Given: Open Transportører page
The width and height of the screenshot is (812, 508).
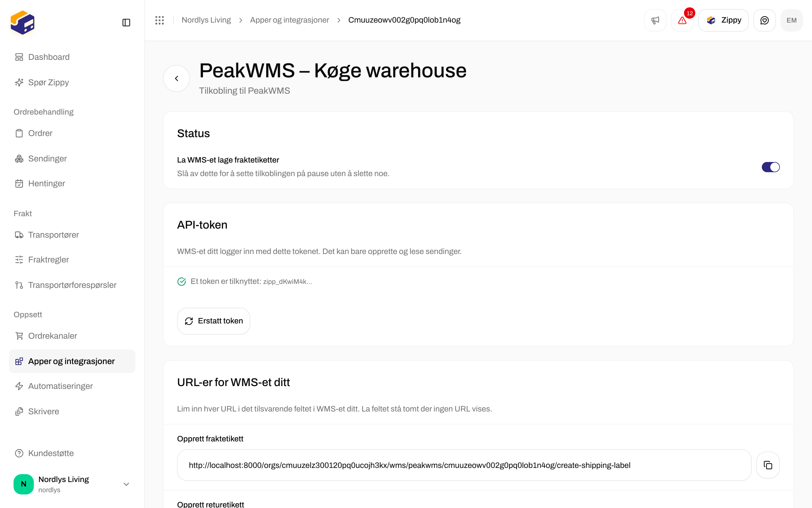Looking at the screenshot, I should coord(72,235).
